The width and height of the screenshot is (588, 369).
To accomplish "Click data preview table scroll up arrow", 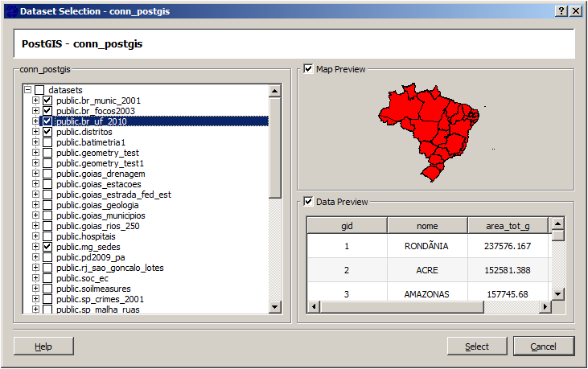I will (x=558, y=224).
